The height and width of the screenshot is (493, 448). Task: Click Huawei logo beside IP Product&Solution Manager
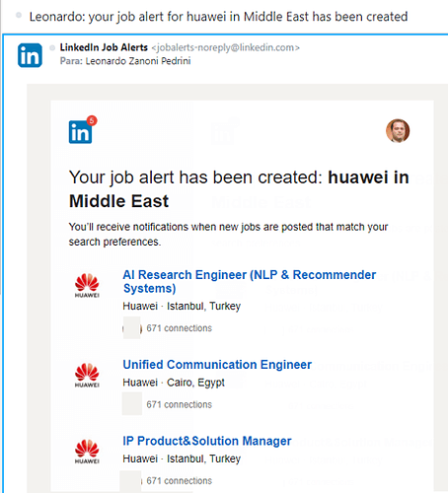click(87, 452)
